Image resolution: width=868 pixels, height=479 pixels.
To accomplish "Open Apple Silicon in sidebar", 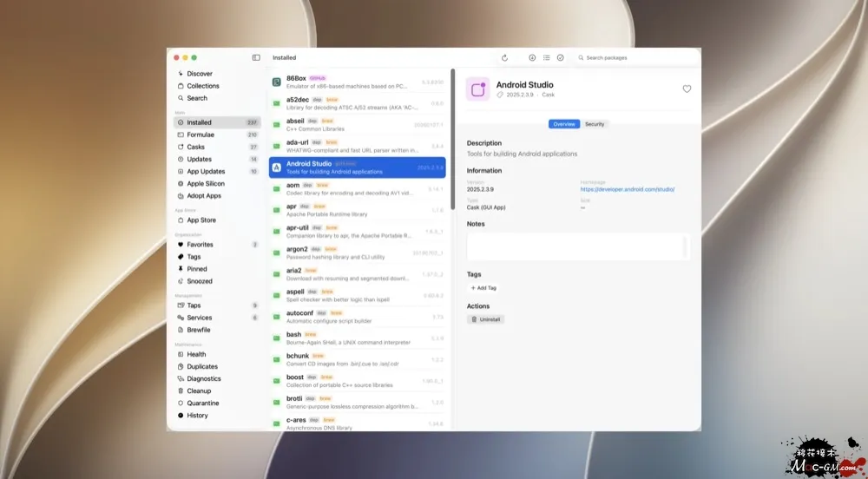I will click(x=217, y=183).
